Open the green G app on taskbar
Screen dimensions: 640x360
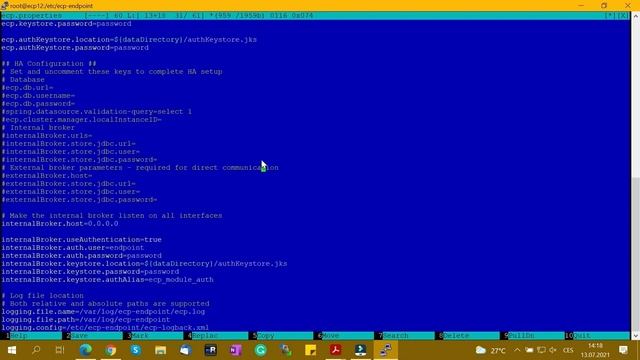coord(260,350)
